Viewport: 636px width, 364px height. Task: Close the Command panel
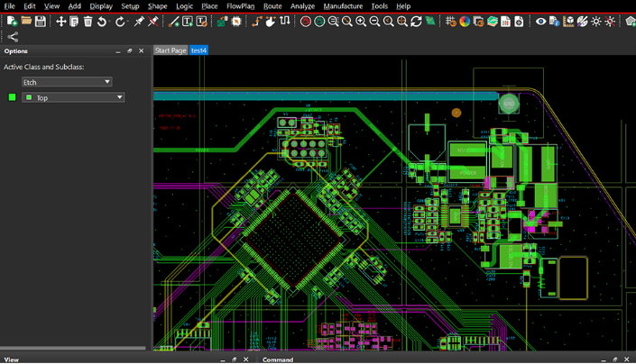[x=626, y=359]
